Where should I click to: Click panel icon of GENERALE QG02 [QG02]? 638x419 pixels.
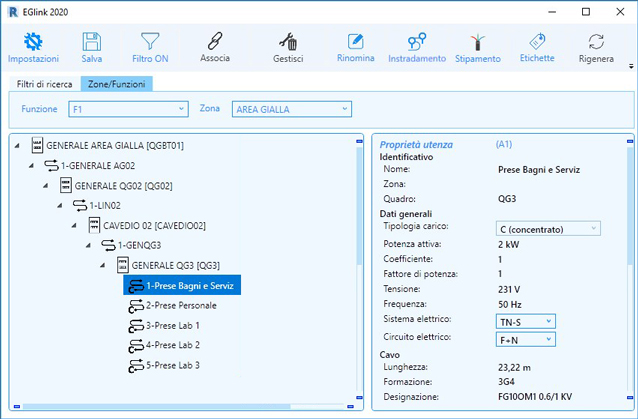66,185
